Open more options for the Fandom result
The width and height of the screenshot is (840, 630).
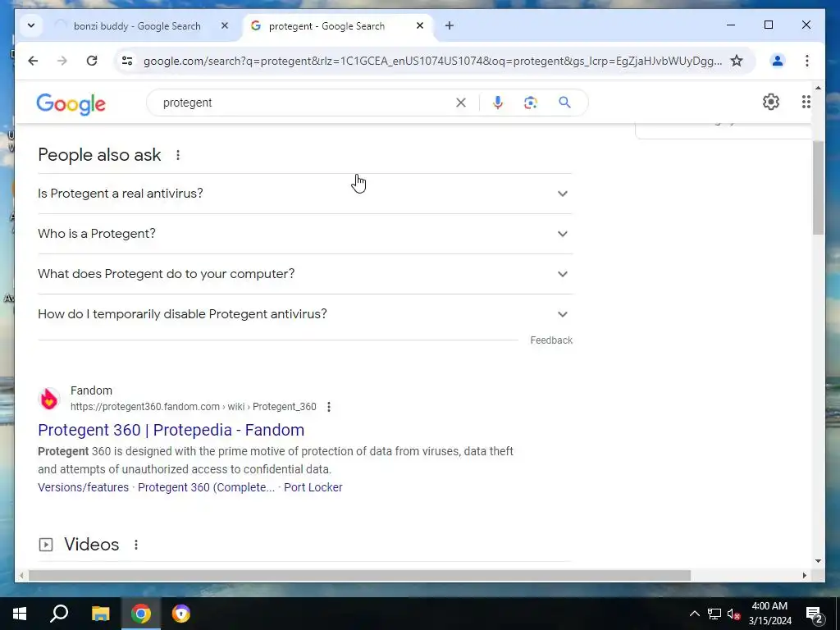[x=329, y=407]
